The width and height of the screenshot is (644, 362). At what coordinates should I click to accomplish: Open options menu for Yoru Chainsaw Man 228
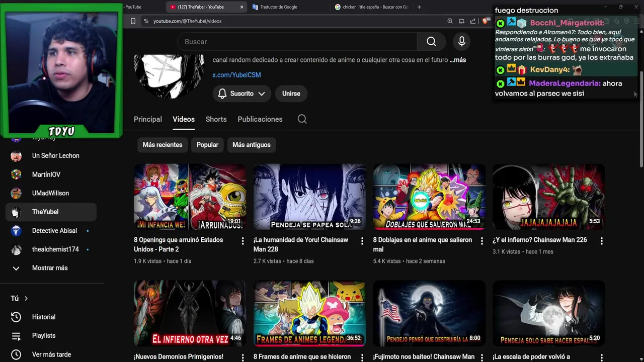(x=362, y=241)
